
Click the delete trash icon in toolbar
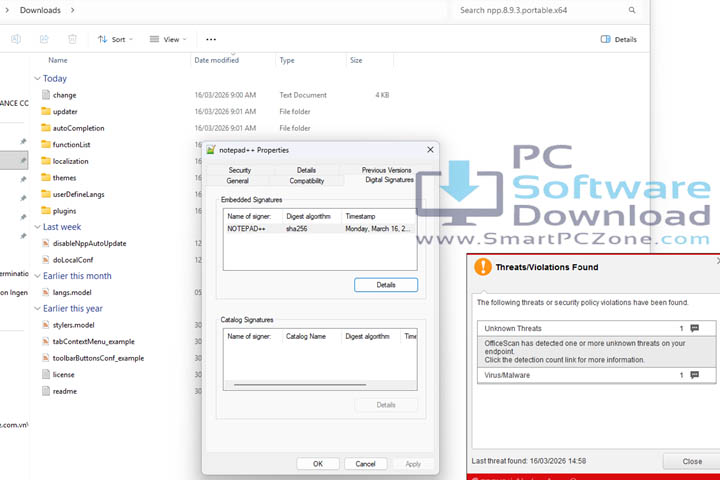[72, 40]
